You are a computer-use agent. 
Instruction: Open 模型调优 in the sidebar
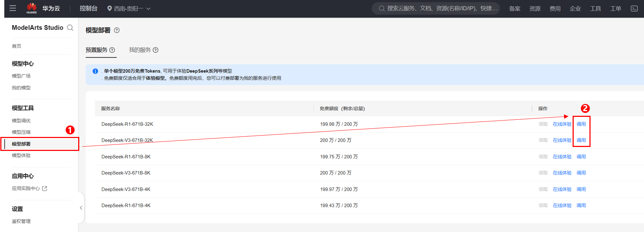point(21,120)
